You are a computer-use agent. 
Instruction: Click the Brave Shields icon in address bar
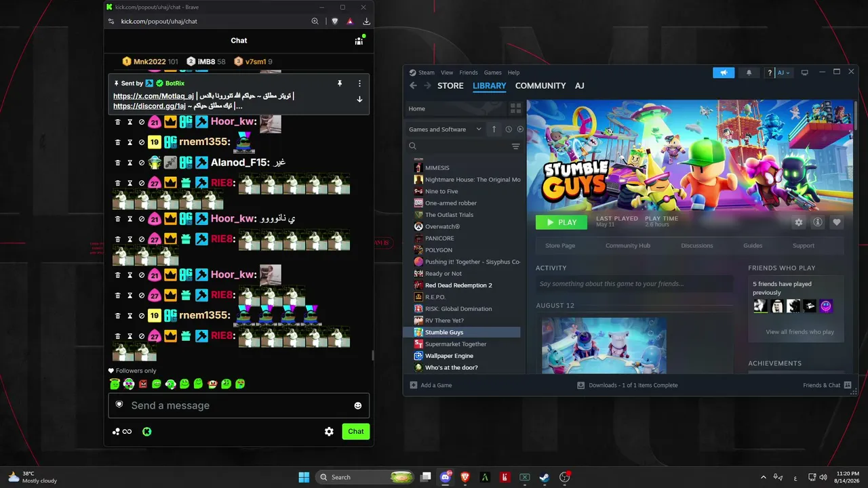coord(334,21)
